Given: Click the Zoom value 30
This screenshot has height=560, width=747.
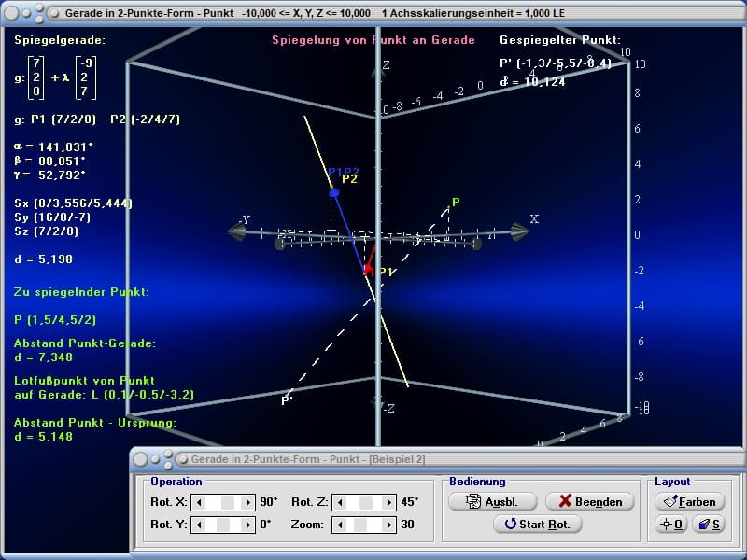Looking at the screenshot, I should [407, 525].
